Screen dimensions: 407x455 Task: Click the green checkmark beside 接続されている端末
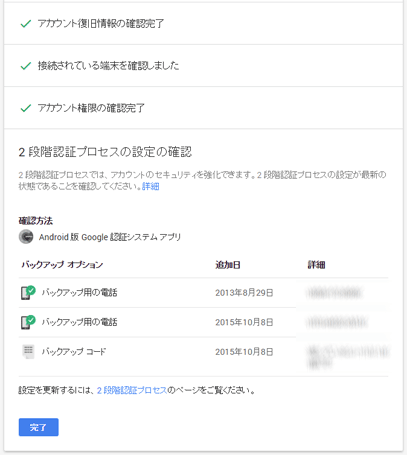[26, 66]
